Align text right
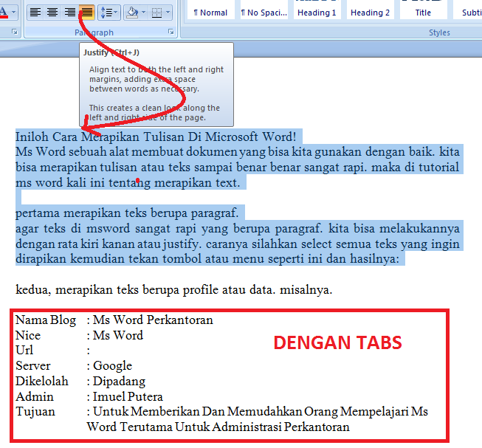The width and height of the screenshot is (482, 448). click(70, 13)
